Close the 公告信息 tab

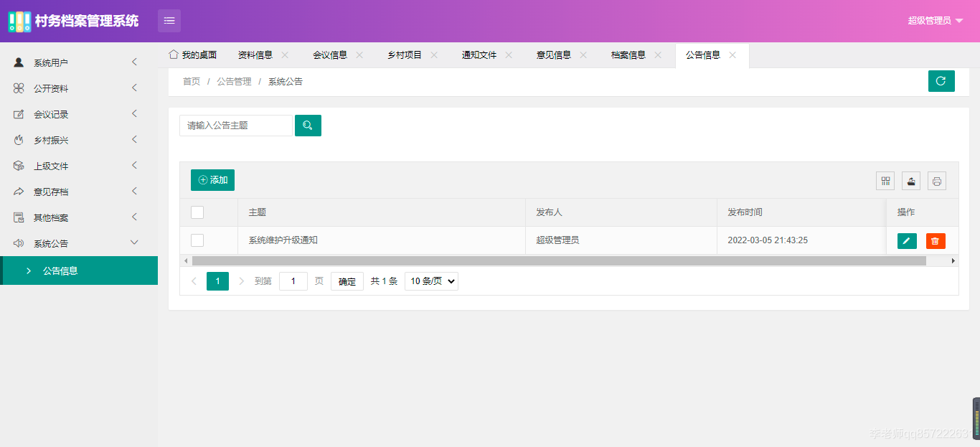(732, 55)
